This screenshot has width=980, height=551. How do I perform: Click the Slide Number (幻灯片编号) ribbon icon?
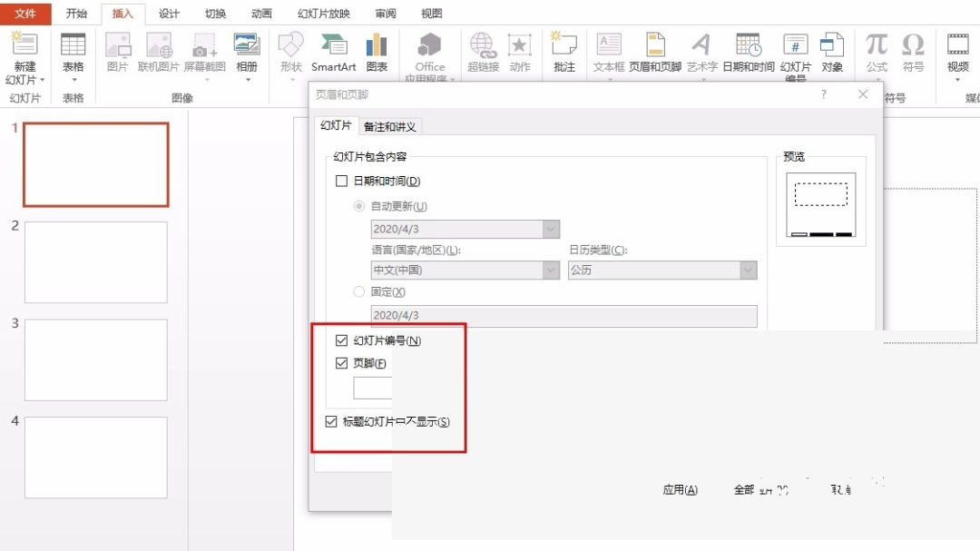795,45
